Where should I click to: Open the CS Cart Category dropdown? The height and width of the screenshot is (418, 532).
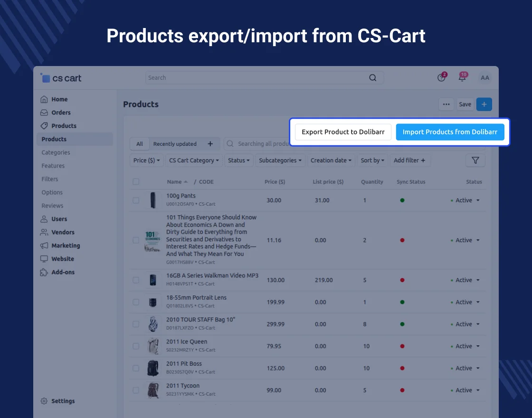pos(194,161)
